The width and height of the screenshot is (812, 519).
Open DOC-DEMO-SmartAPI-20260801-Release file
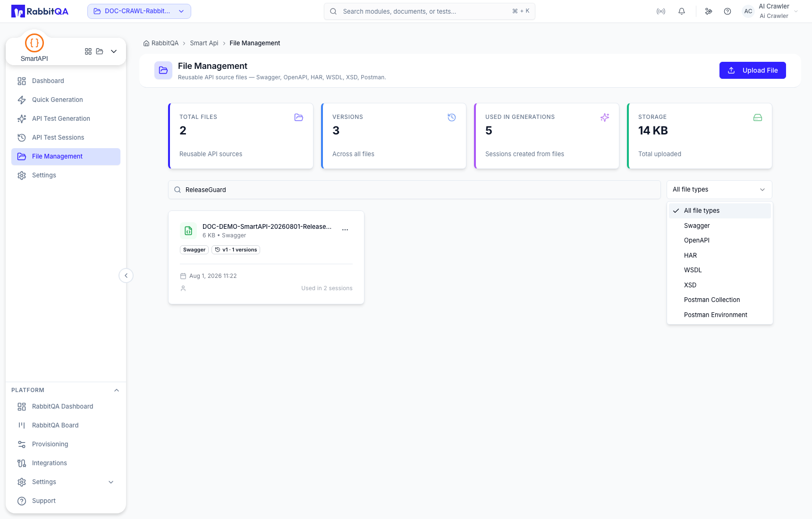pyautogui.click(x=267, y=226)
